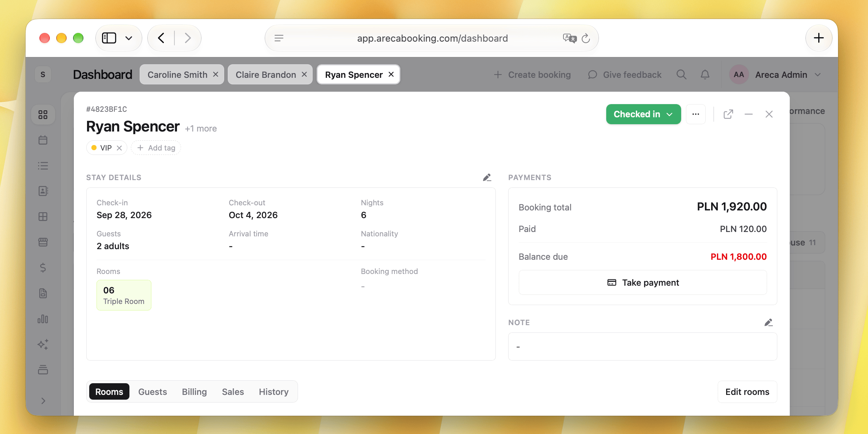The height and width of the screenshot is (434, 868).
Task: Edit stay details with the pencil icon
Action: [487, 178]
